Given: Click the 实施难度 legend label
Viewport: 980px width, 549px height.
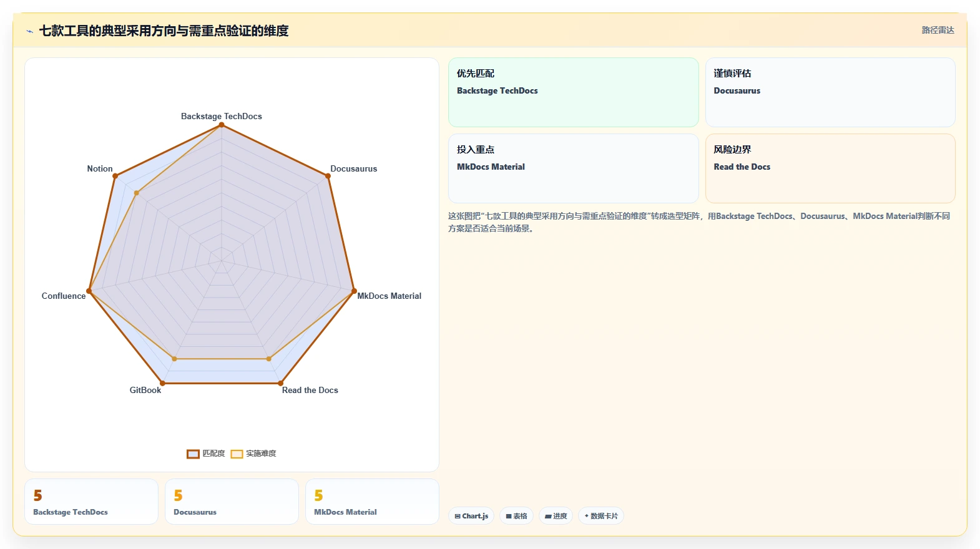Looking at the screenshot, I should click(261, 454).
